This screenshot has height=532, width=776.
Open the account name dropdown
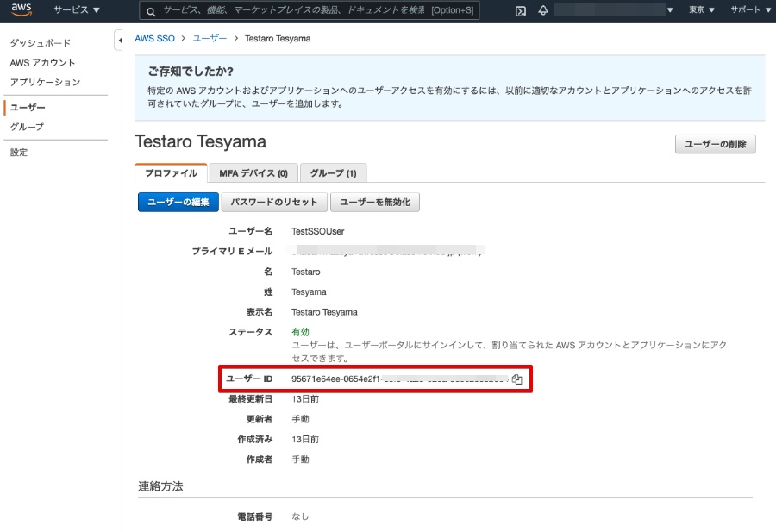(x=614, y=9)
